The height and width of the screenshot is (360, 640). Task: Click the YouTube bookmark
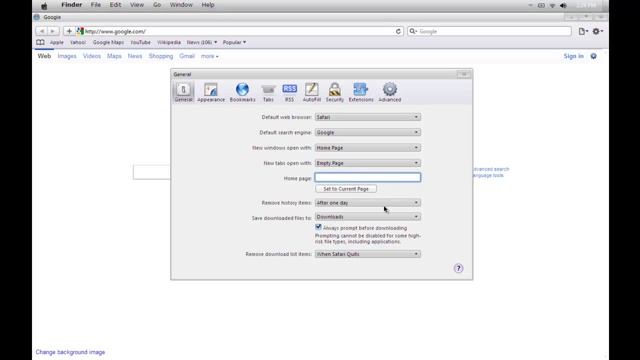pyautogui.click(x=140, y=42)
